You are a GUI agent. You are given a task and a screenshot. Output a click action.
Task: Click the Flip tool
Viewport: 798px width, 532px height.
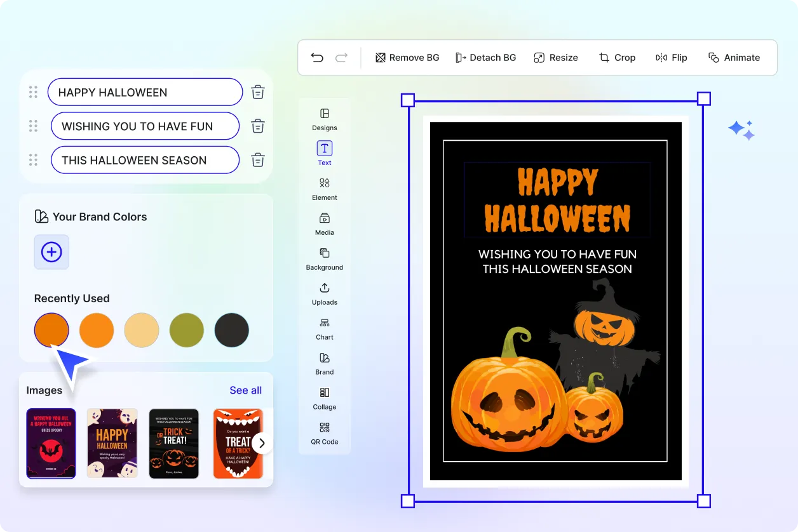(x=671, y=57)
